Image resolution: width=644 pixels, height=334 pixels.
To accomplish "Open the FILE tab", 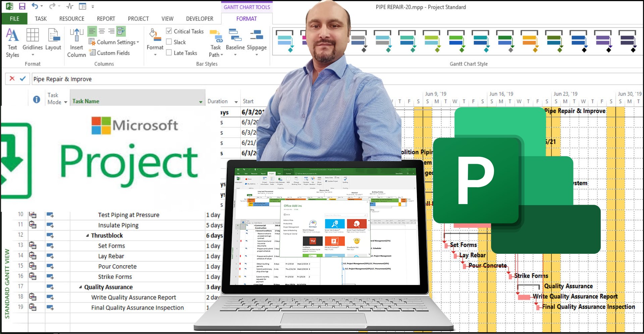I will (x=14, y=19).
